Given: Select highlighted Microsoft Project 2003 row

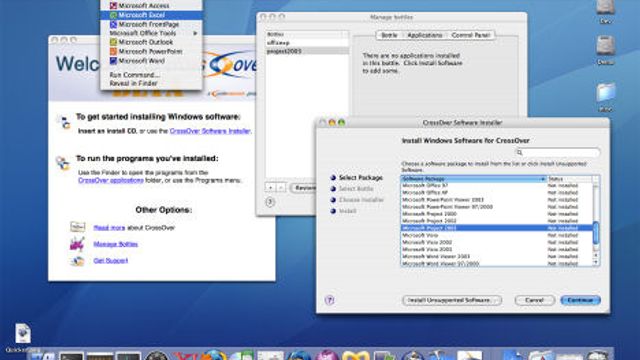Looking at the screenshot, I should point(497,228).
